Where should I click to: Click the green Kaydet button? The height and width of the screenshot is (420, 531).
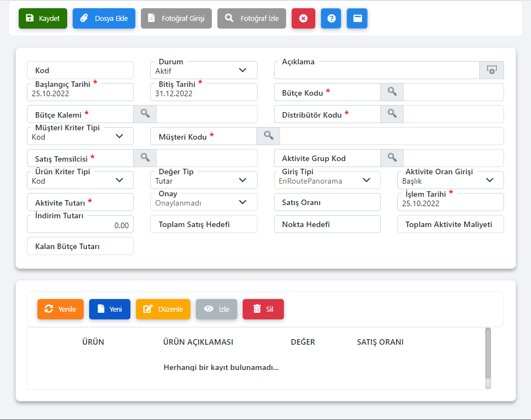coord(43,18)
